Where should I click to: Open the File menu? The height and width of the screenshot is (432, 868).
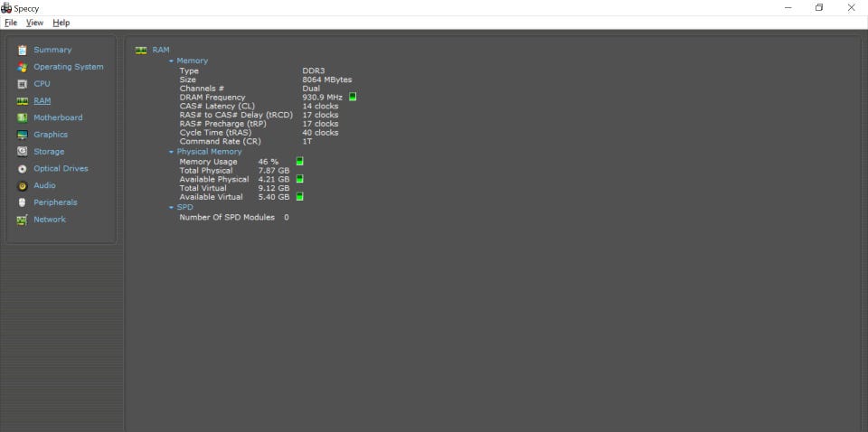(x=11, y=23)
